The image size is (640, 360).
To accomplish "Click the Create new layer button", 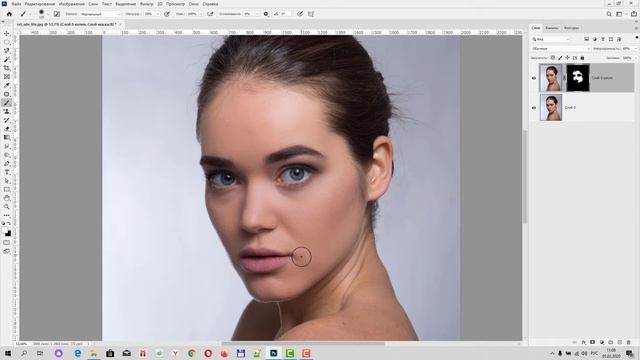I will pos(620,342).
